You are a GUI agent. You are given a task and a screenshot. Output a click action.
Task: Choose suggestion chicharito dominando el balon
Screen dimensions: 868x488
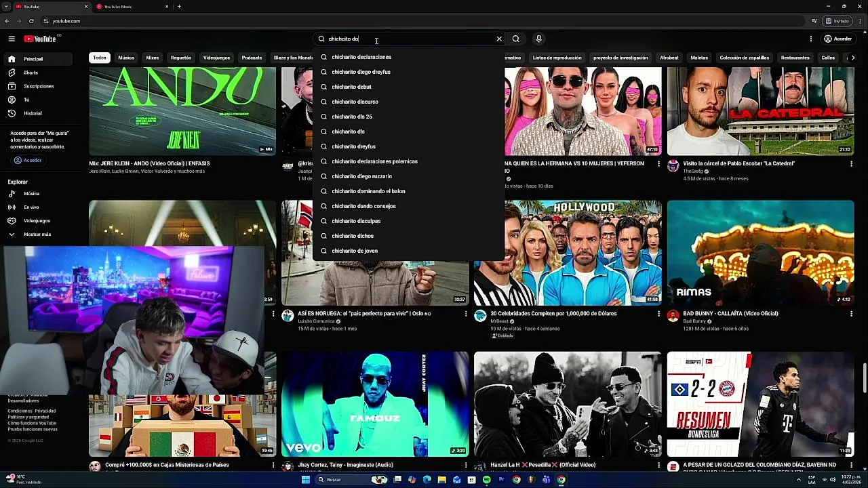[x=409, y=191]
